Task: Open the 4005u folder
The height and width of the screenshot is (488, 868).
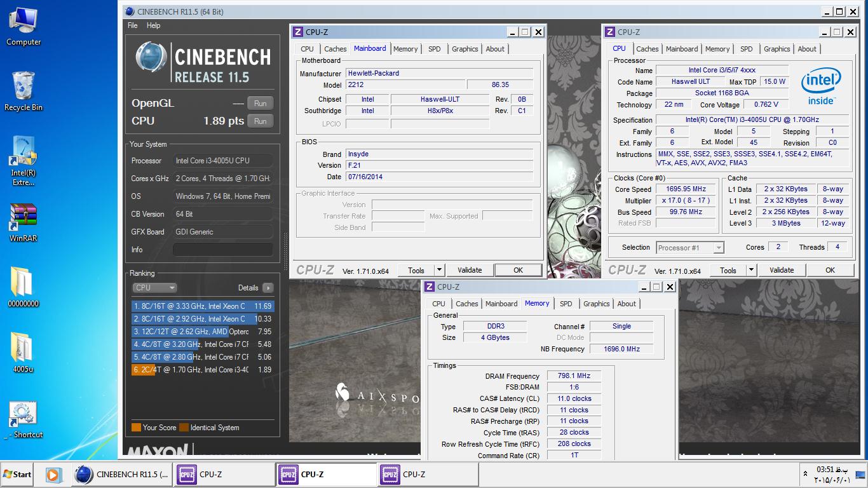Action: [24, 352]
